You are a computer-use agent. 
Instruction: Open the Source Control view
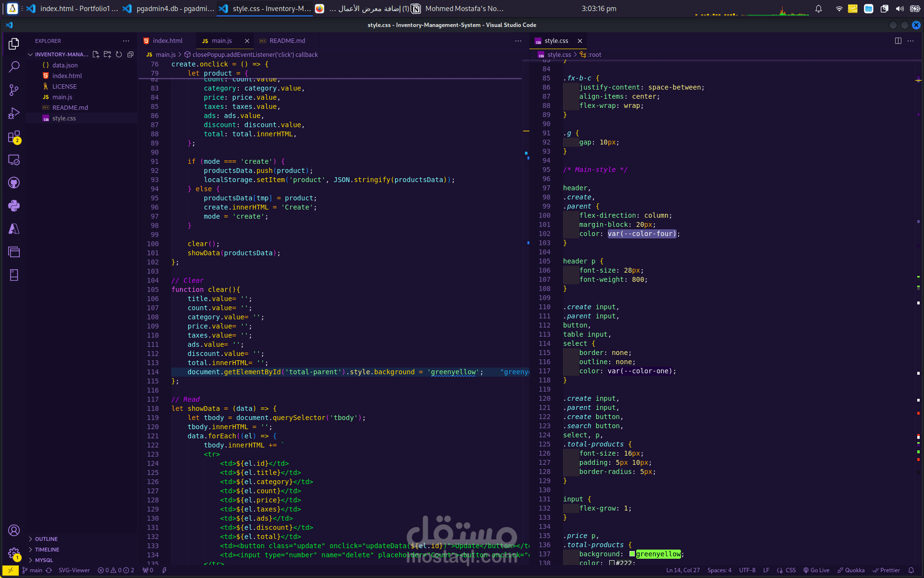click(14, 90)
